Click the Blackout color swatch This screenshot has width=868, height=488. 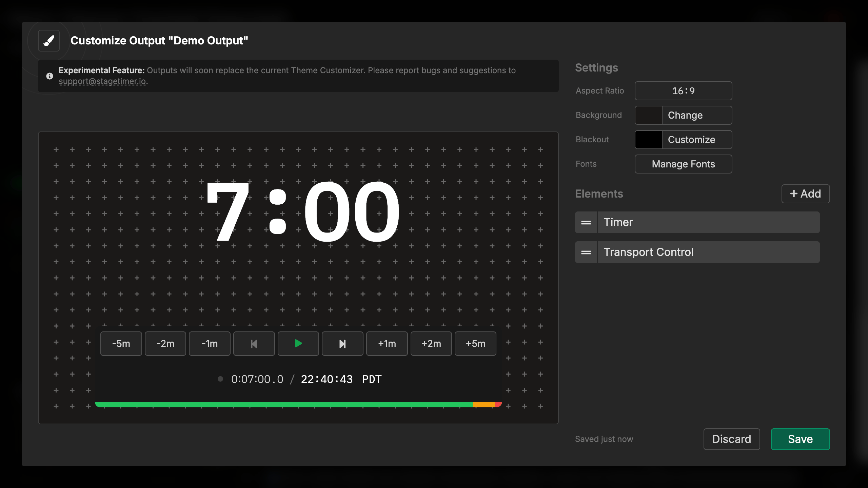pyautogui.click(x=648, y=140)
